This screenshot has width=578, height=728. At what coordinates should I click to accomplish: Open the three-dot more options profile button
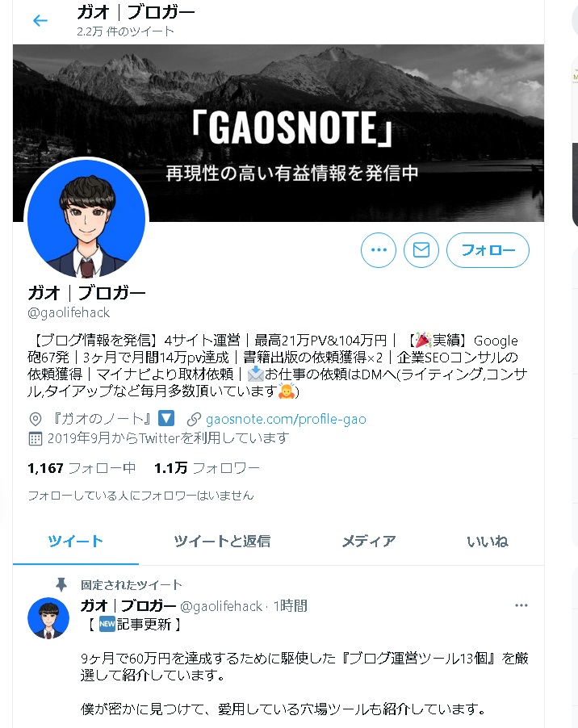[379, 250]
